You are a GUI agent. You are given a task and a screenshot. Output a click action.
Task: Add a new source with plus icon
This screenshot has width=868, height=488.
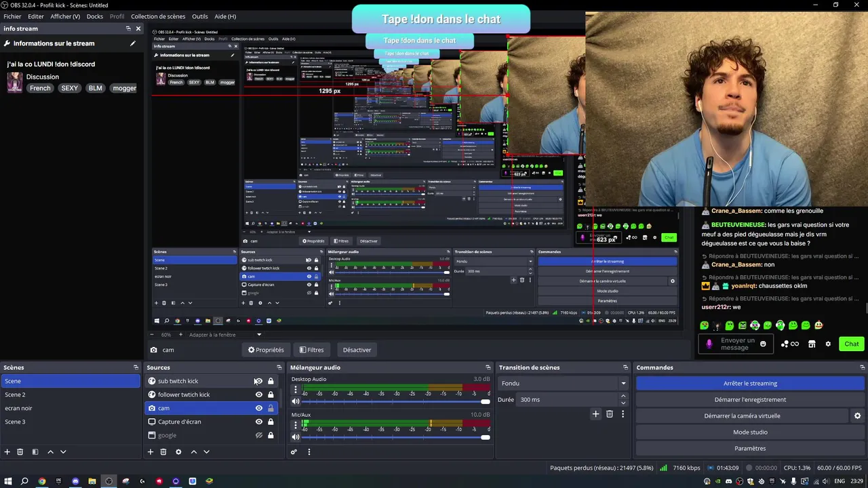pyautogui.click(x=151, y=452)
